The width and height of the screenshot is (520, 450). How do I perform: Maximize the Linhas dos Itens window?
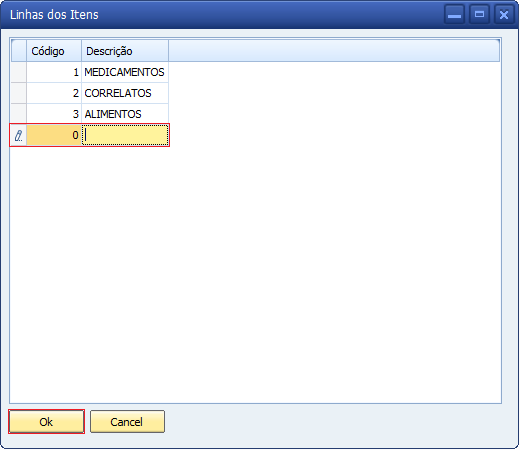(x=479, y=14)
